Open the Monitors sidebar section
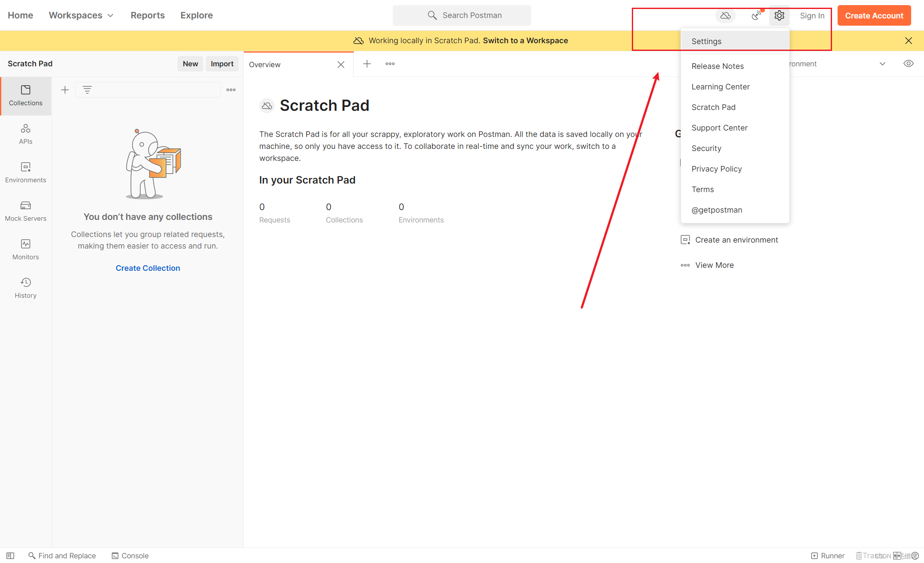 pyautogui.click(x=26, y=250)
